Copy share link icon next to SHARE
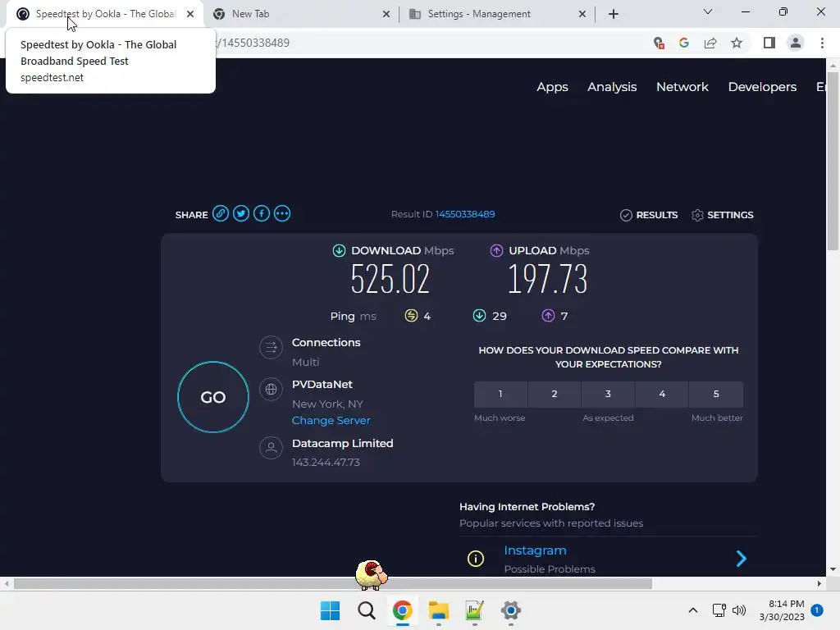The image size is (840, 630). [220, 214]
